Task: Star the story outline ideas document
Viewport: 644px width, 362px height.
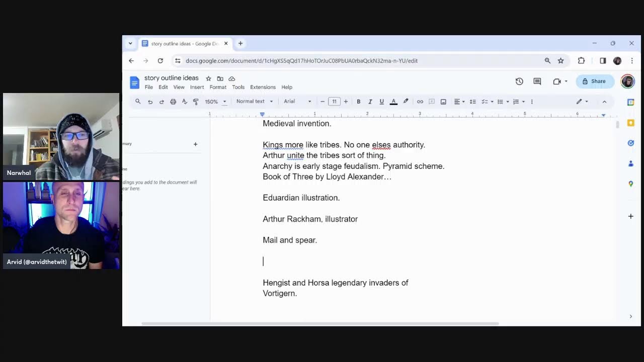Action: point(208,78)
